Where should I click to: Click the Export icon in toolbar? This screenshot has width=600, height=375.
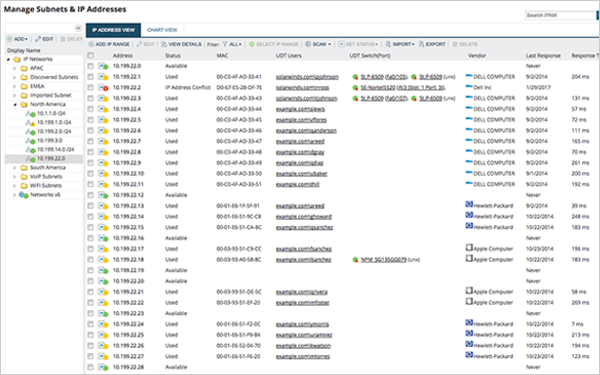coord(421,44)
